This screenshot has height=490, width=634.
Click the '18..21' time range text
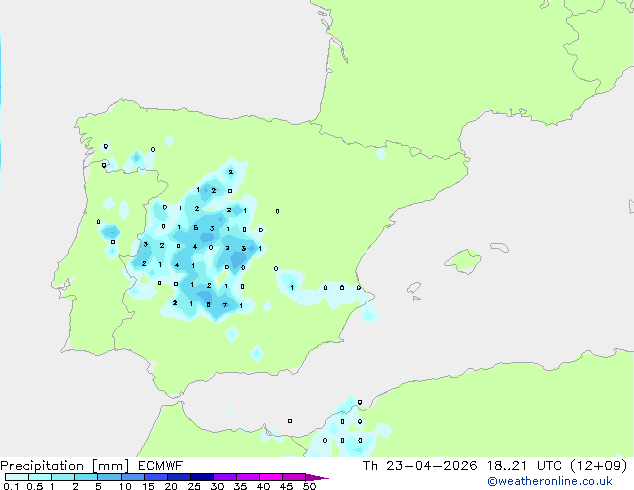[507, 466]
